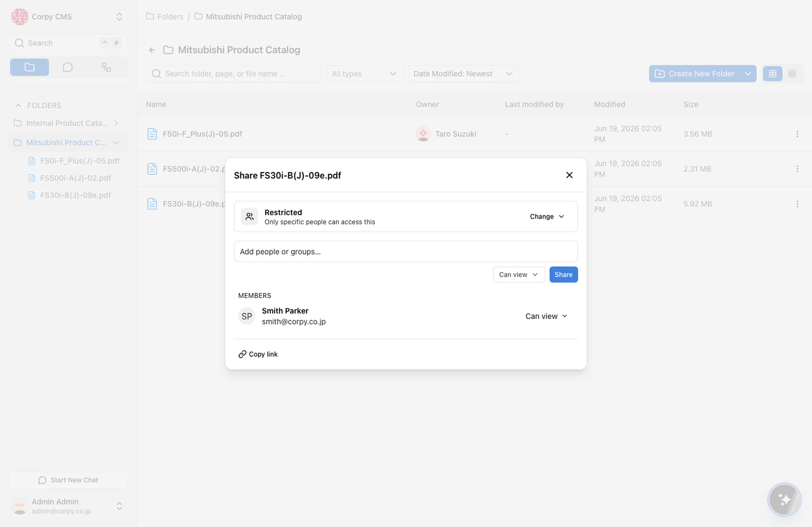Select the Folders tab icon in sidebar
The image size is (812, 527).
pos(29,67)
